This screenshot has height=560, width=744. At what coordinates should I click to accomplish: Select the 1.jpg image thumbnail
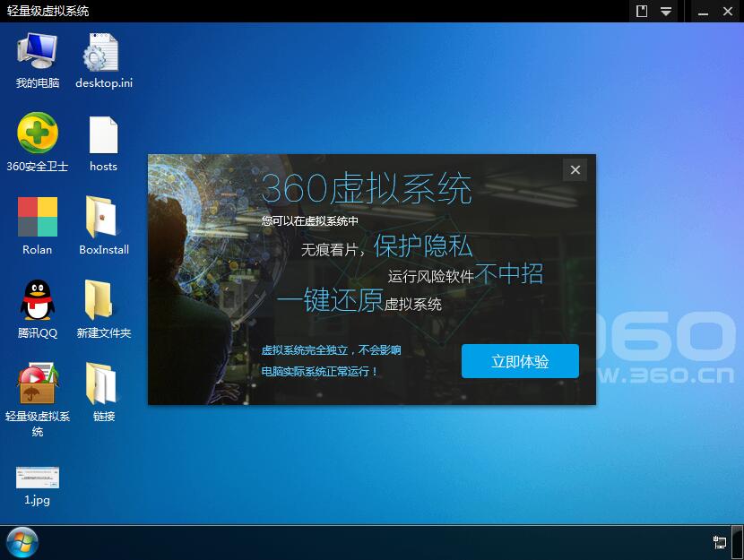(x=38, y=478)
